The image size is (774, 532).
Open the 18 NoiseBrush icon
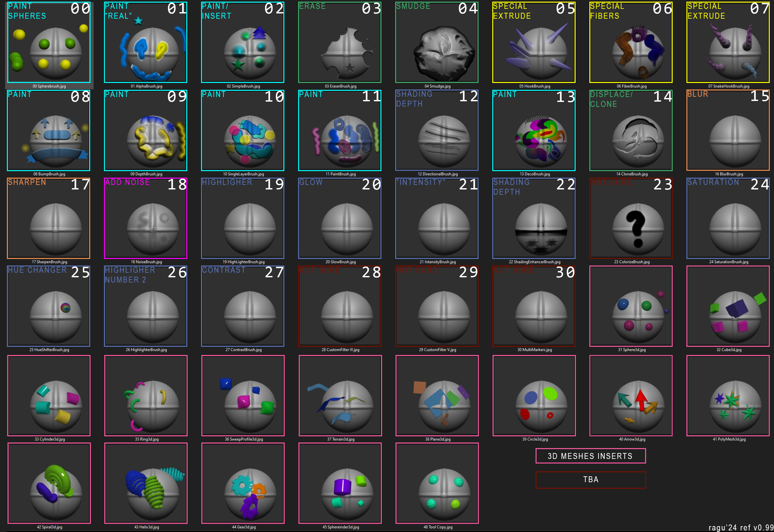coord(146,218)
